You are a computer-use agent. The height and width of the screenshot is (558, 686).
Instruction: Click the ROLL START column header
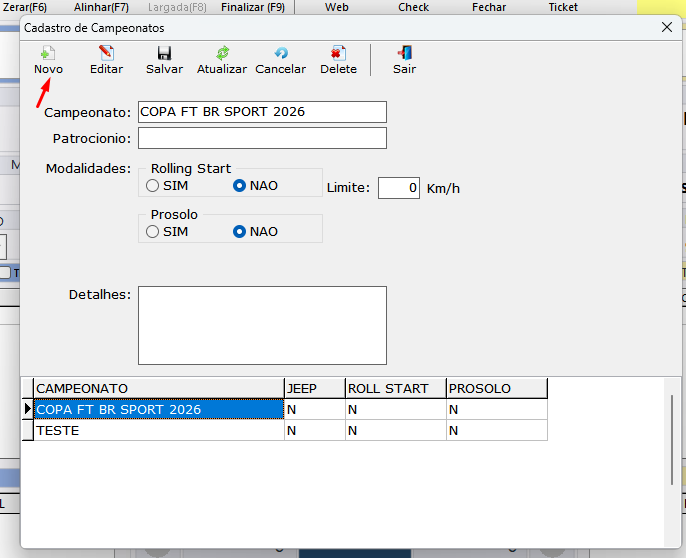(x=396, y=389)
